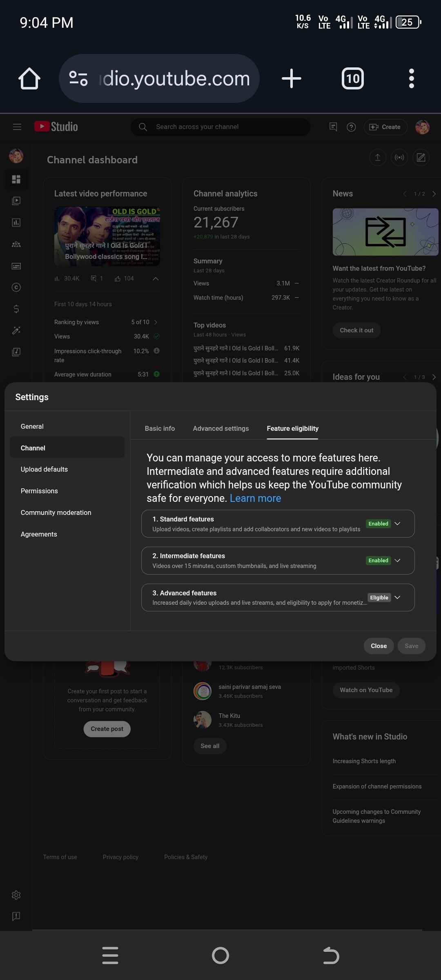Switch to the Advanced settings tab
Screen dimensions: 441x980
[x=221, y=428]
